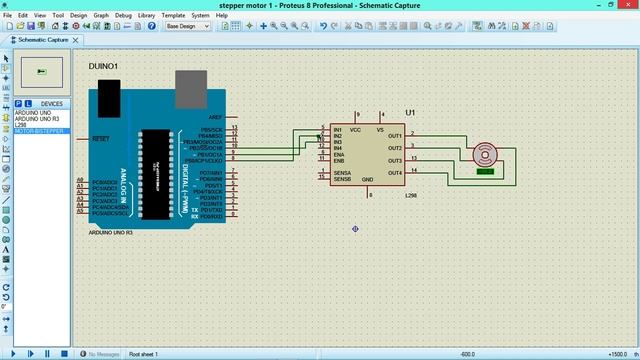Open the Help menu
The width and height of the screenshot is (640, 360).
click(x=222, y=16)
